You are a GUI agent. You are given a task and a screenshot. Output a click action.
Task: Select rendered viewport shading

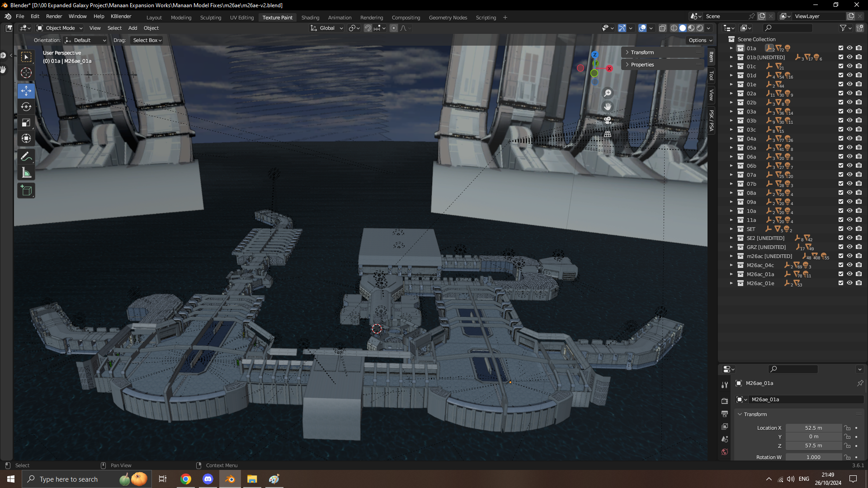[x=700, y=28]
